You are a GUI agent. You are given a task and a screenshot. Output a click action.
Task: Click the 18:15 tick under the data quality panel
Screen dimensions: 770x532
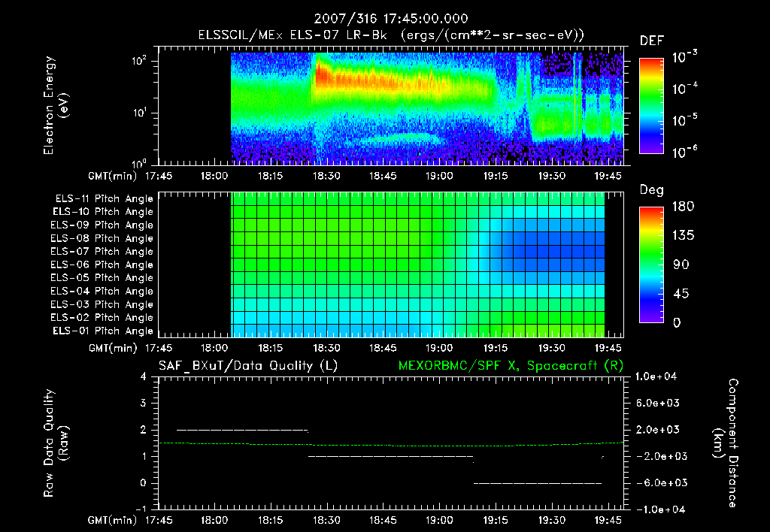point(270,520)
